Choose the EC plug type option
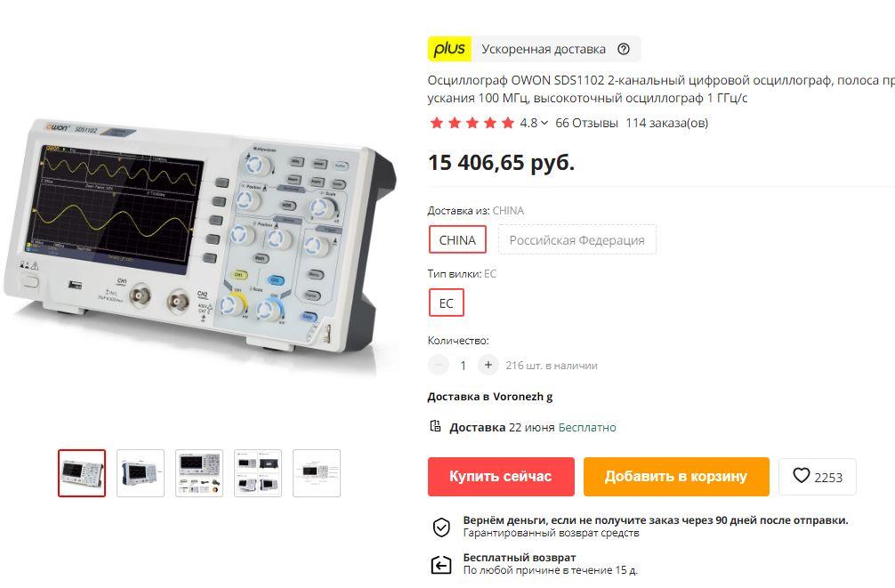895x588 pixels. tap(447, 302)
